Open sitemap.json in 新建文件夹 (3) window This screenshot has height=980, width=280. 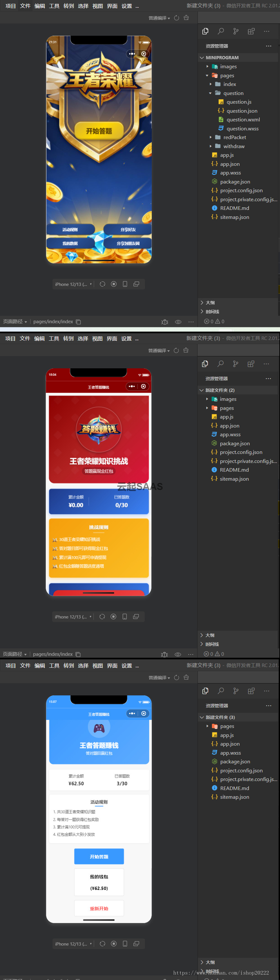[235, 797]
